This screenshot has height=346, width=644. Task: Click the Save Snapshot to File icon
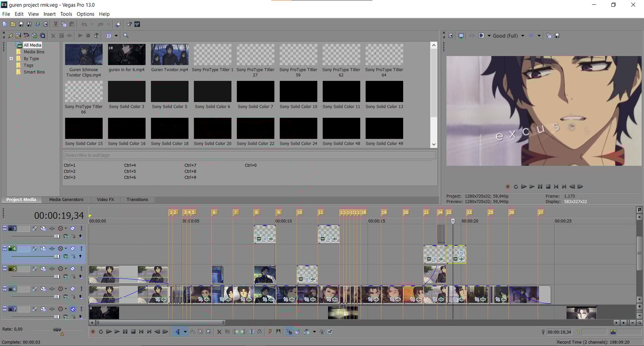(x=557, y=36)
